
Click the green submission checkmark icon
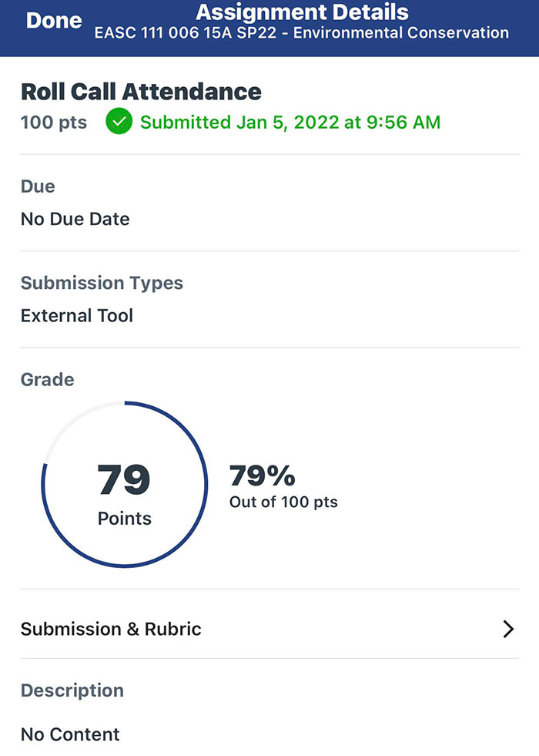tap(119, 123)
